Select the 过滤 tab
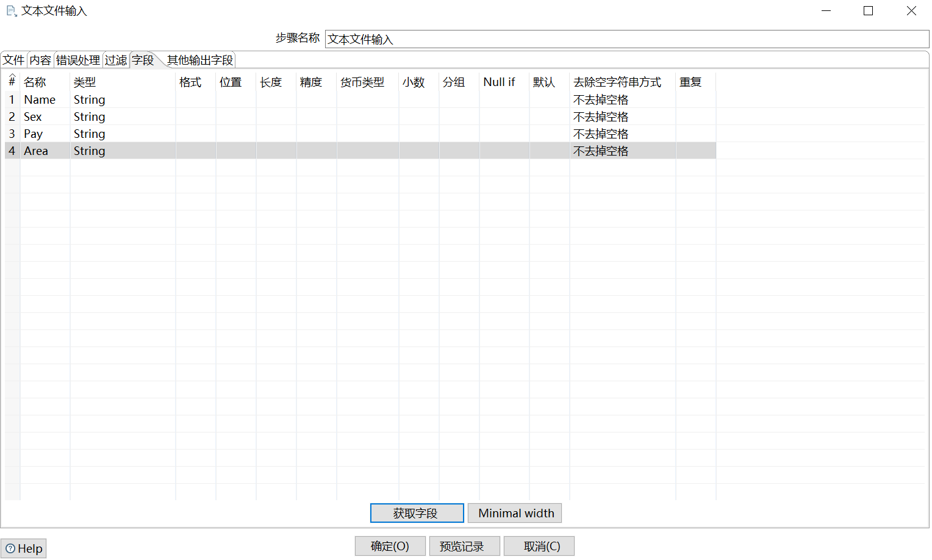Screen dimensions: 932x560 (x=116, y=60)
